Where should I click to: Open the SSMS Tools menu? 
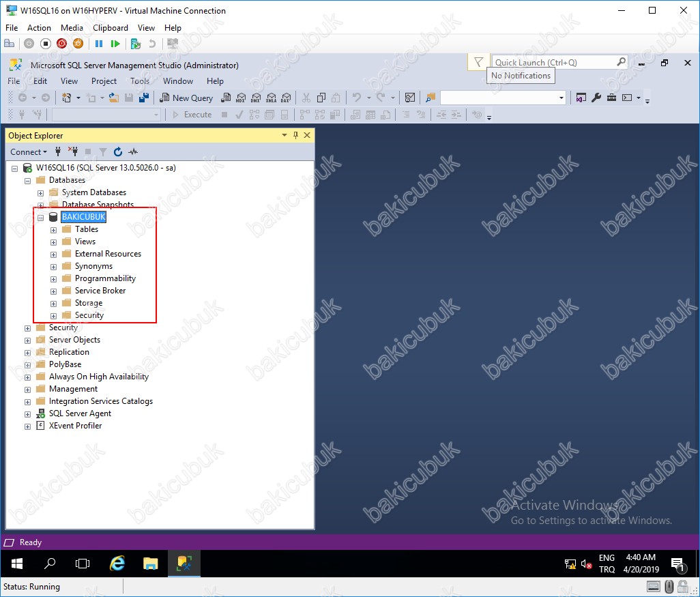pos(140,81)
